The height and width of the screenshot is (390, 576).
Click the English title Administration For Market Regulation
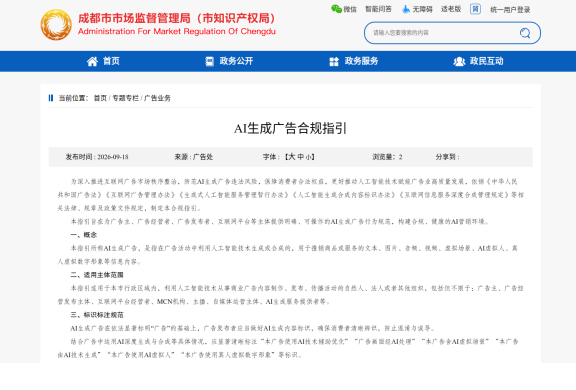177,32
